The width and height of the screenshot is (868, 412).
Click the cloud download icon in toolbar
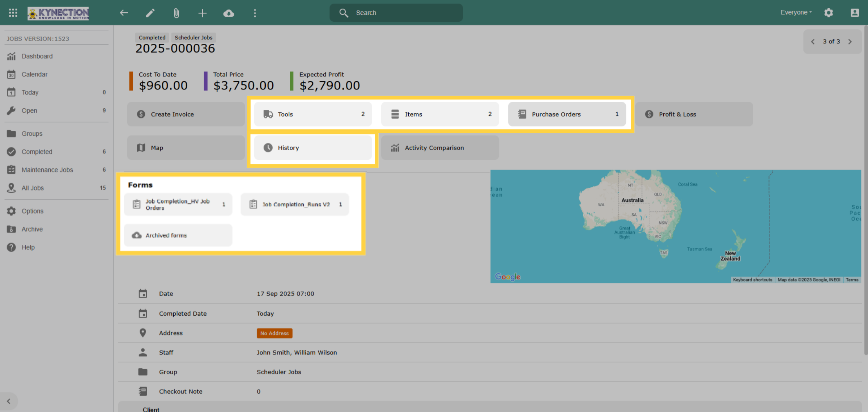tap(229, 13)
